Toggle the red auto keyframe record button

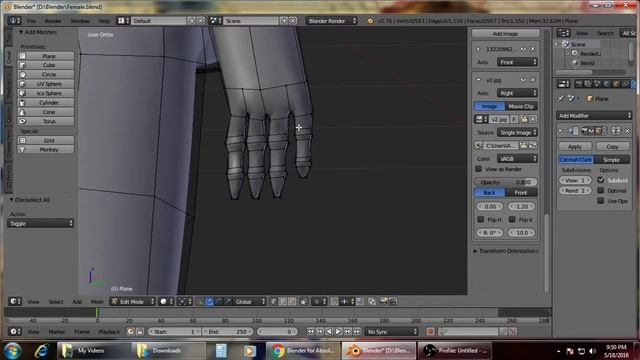click(430, 331)
